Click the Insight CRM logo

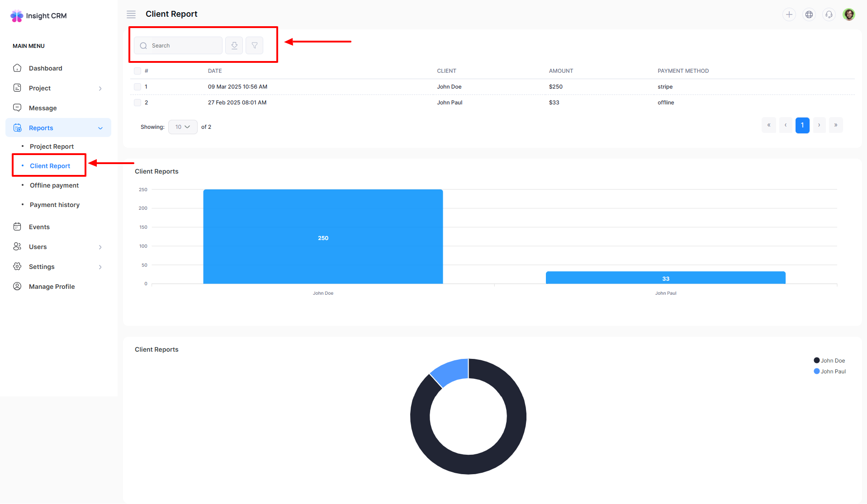tap(38, 16)
